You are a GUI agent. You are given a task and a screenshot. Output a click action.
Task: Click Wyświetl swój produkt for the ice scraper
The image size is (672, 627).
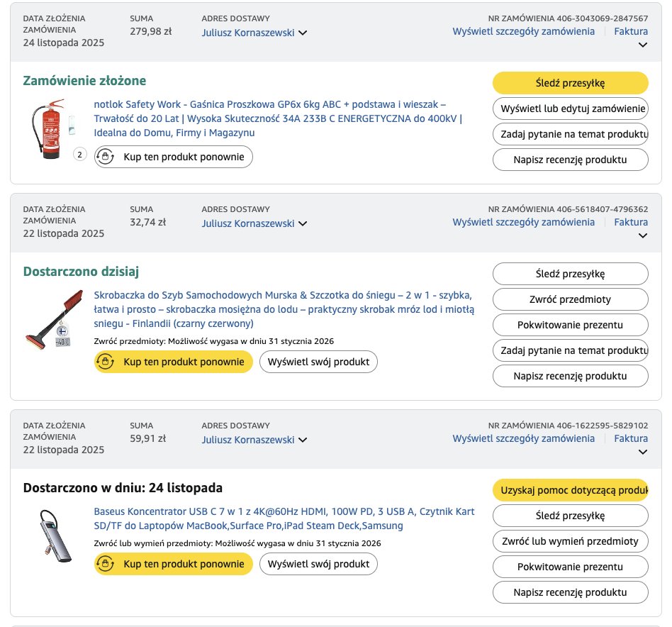click(x=318, y=362)
